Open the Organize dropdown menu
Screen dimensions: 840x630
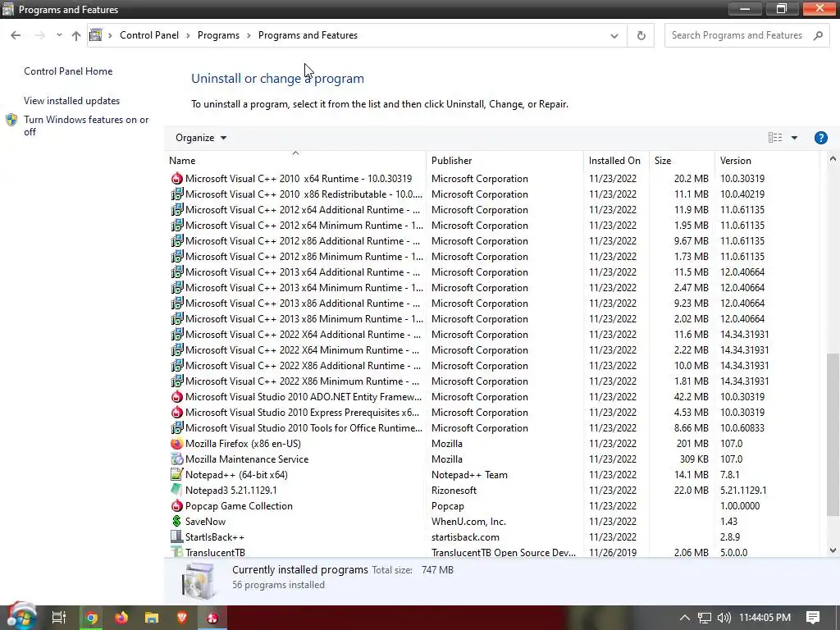(x=201, y=138)
